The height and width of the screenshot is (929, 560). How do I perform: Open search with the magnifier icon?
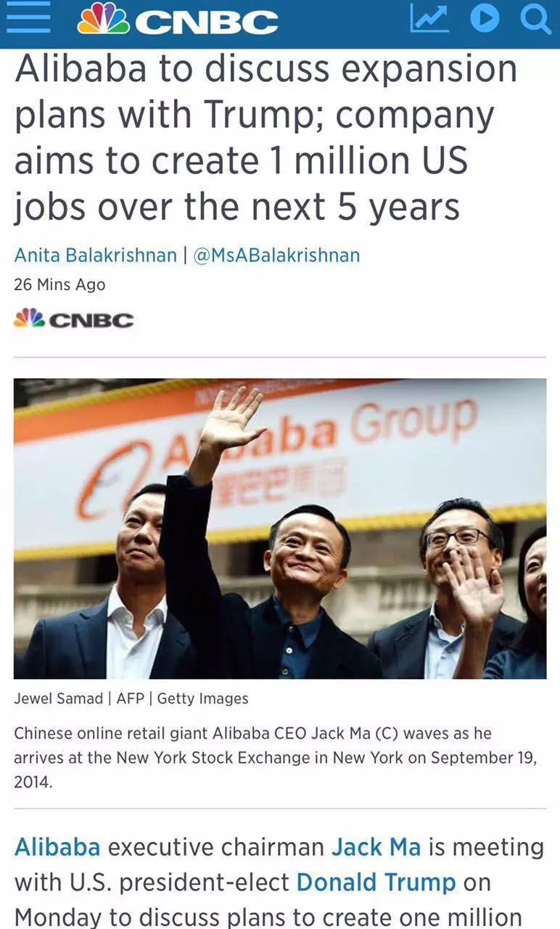[x=536, y=20]
